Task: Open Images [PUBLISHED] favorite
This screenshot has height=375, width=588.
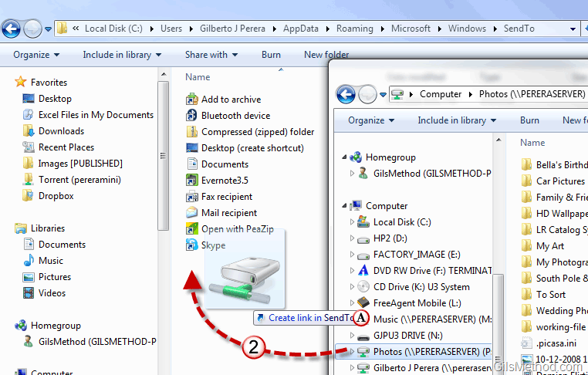Action: tap(73, 163)
